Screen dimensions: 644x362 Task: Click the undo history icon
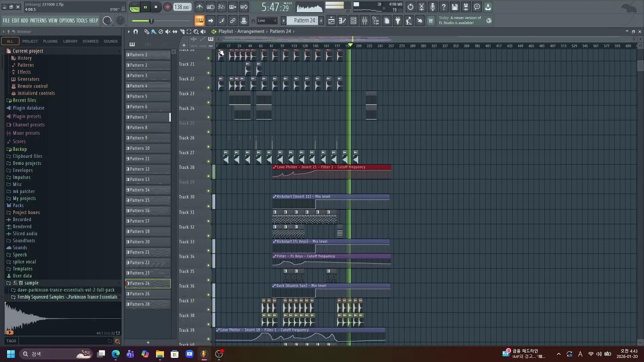click(411, 7)
